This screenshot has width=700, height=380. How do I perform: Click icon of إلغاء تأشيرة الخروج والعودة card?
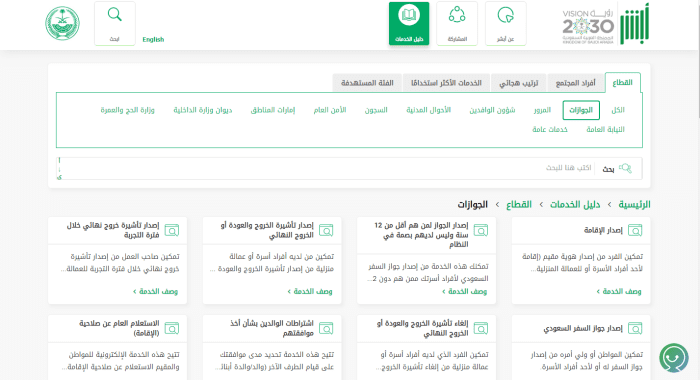[480, 329]
